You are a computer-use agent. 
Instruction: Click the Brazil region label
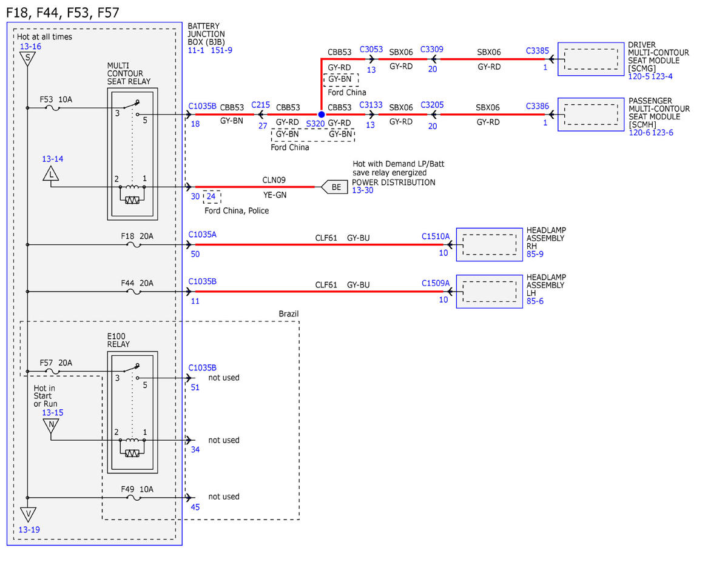[289, 314]
